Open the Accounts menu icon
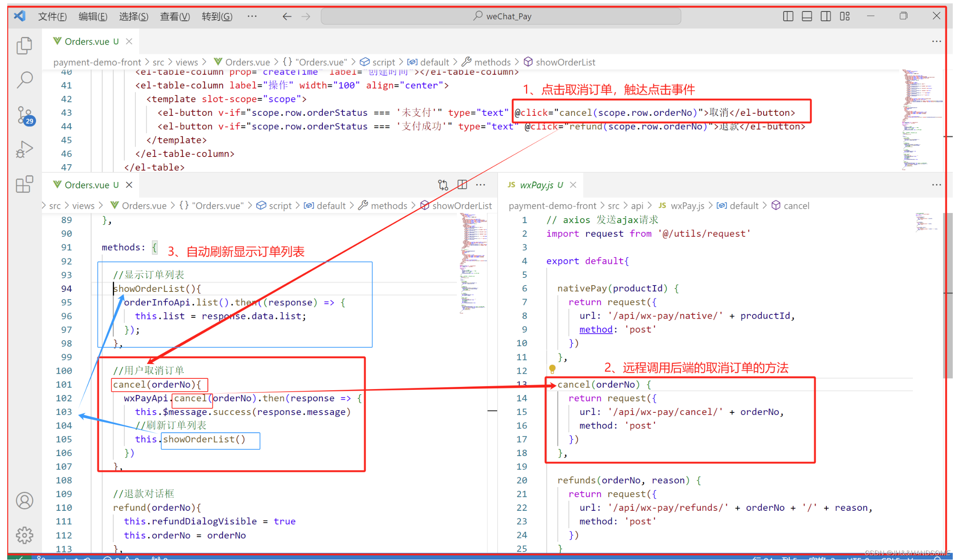957x560 pixels. click(25, 501)
